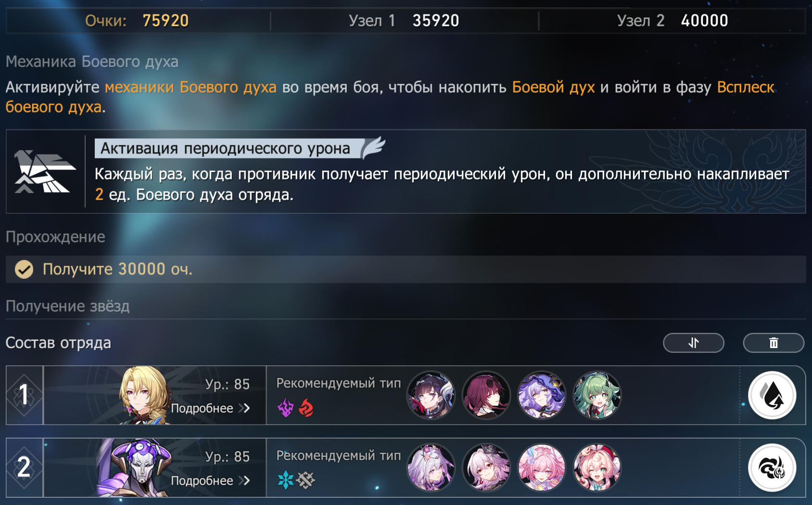Expand 'Подробнее' for node 1 boss
The width and height of the screenshot is (812, 505).
210,408
